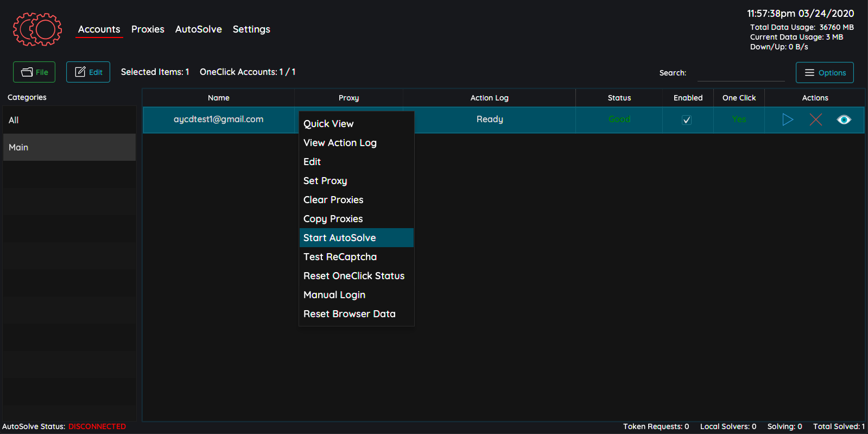868x434 pixels.
Task: Select Test ReCaptcha menu entry
Action: [x=340, y=257]
